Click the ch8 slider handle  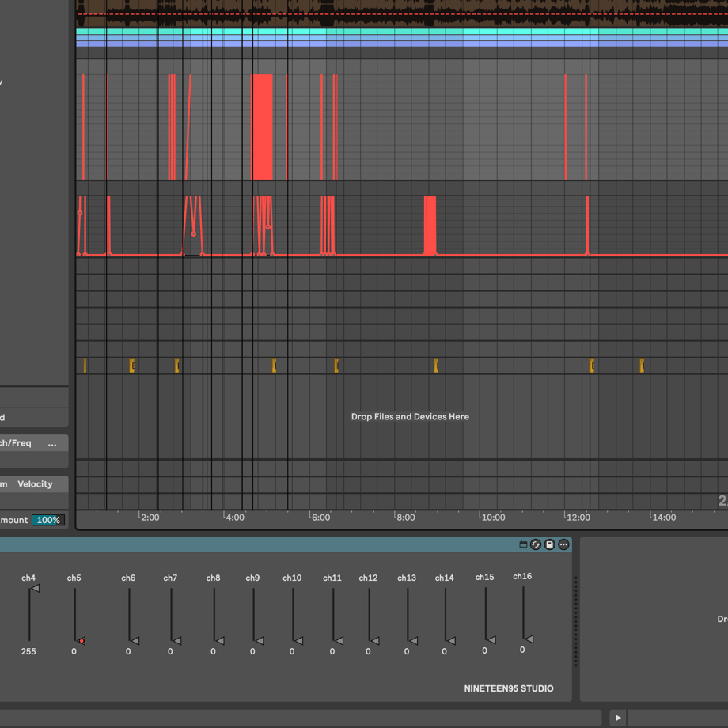[x=220, y=641]
